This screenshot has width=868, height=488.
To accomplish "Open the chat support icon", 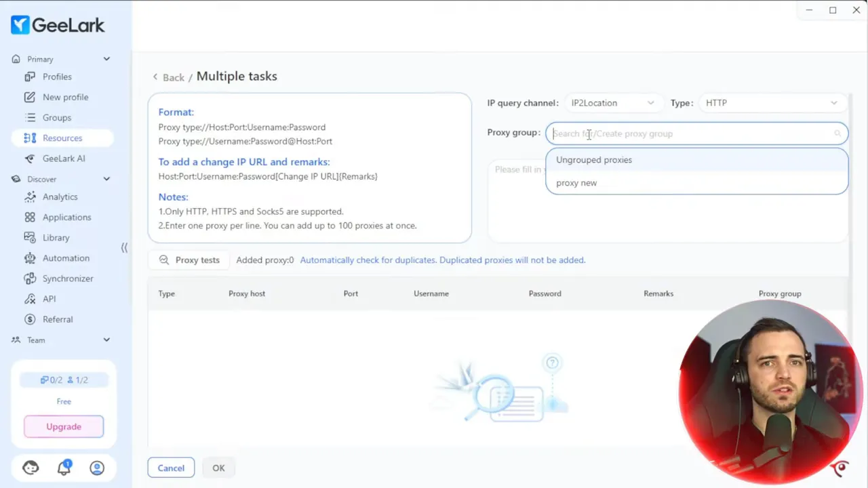I will (x=31, y=468).
